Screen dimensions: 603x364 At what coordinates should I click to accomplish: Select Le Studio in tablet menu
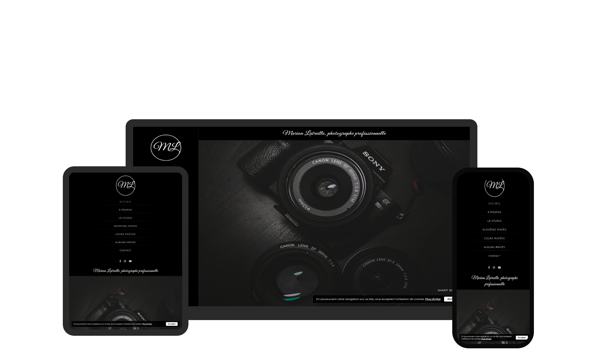click(126, 218)
